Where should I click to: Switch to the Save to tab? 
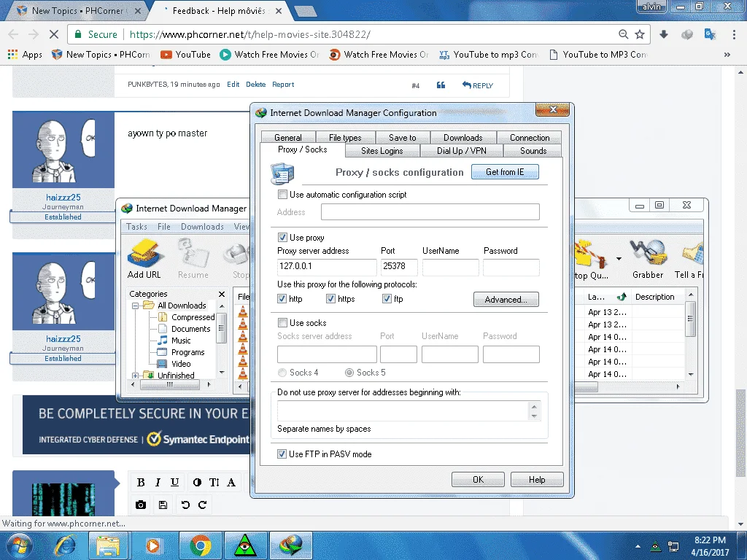(x=403, y=137)
